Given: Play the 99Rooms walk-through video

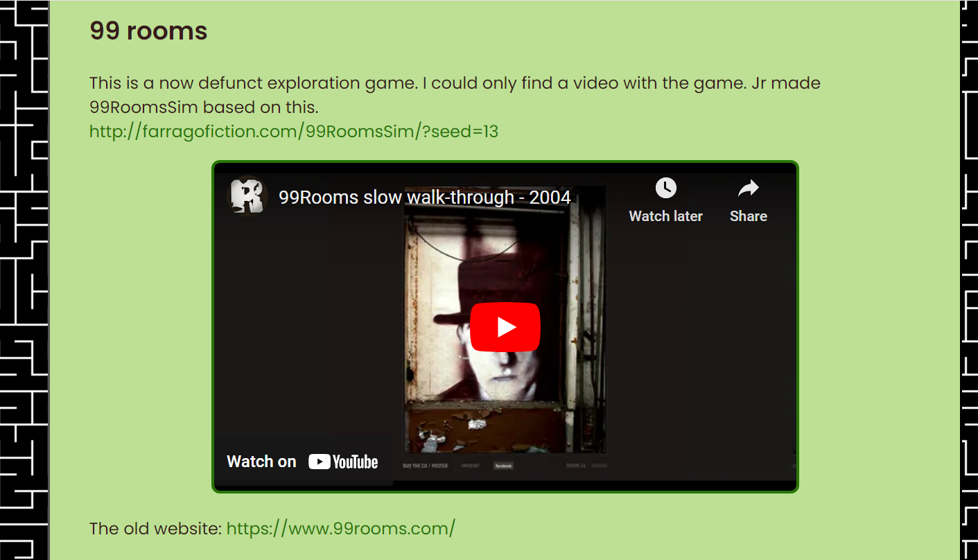Looking at the screenshot, I should coord(505,327).
